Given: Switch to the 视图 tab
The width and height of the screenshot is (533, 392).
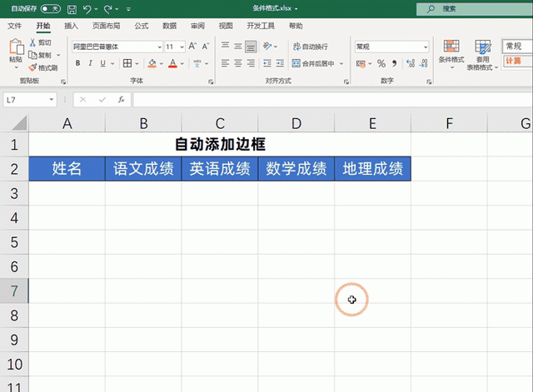Looking at the screenshot, I should click(226, 26).
